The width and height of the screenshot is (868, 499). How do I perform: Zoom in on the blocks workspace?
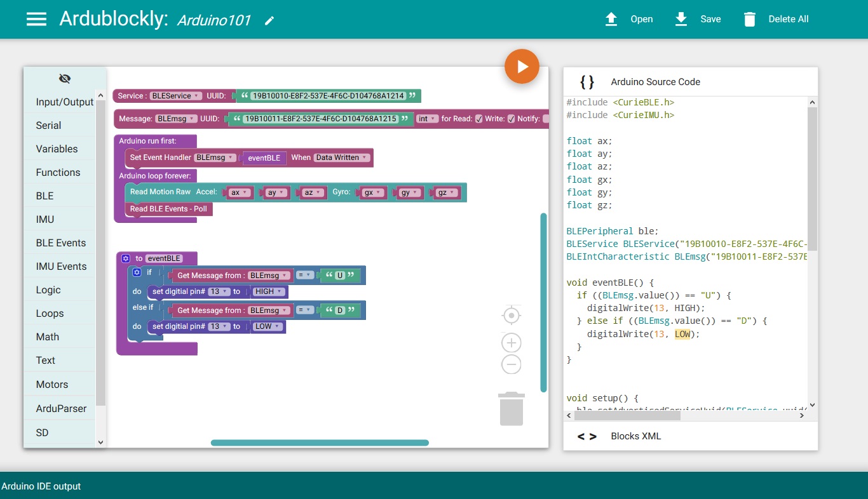(x=512, y=343)
